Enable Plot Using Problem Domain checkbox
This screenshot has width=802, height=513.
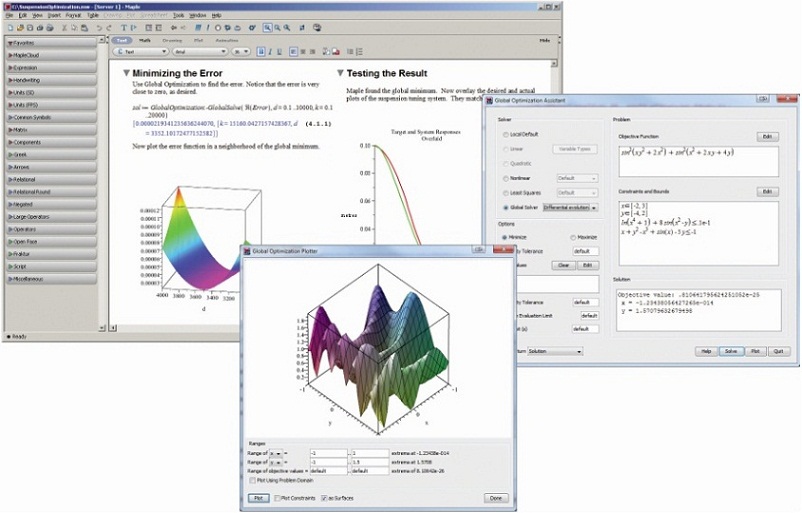253,481
